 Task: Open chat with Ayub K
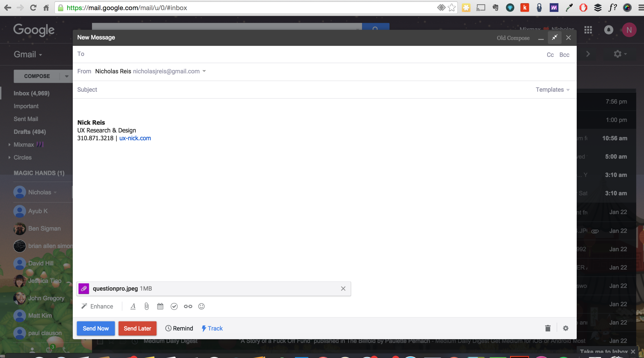(x=38, y=211)
